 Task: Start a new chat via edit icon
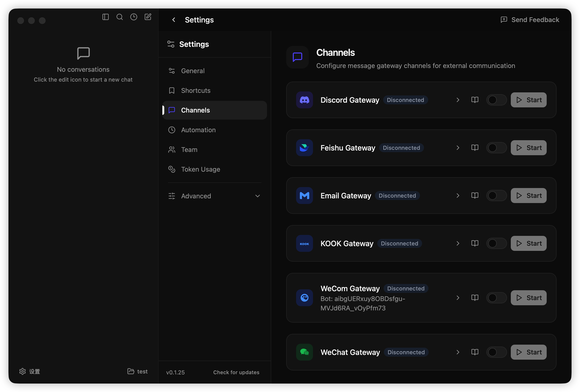tap(148, 17)
